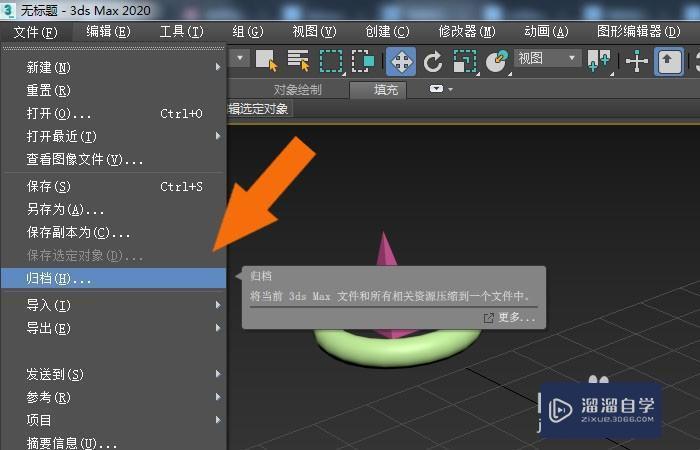The image size is (700, 450).
Task: Open the ribbon display options dropdown
Action: pos(441,89)
